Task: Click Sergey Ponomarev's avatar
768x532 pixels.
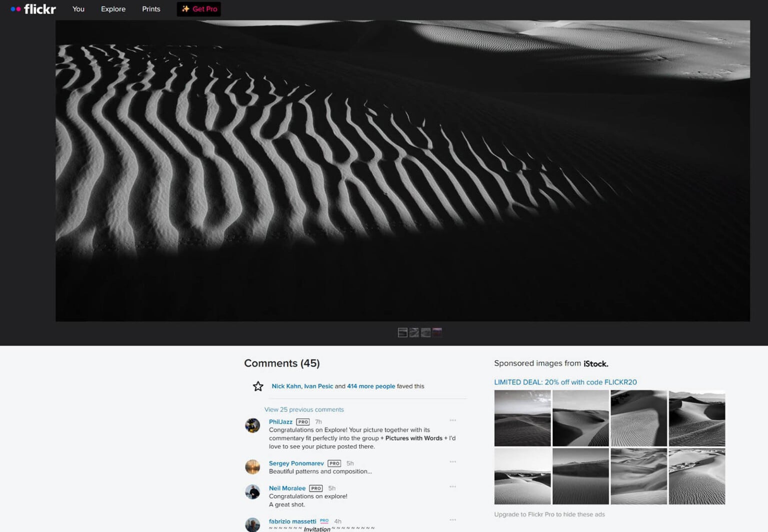Action: tap(252, 467)
